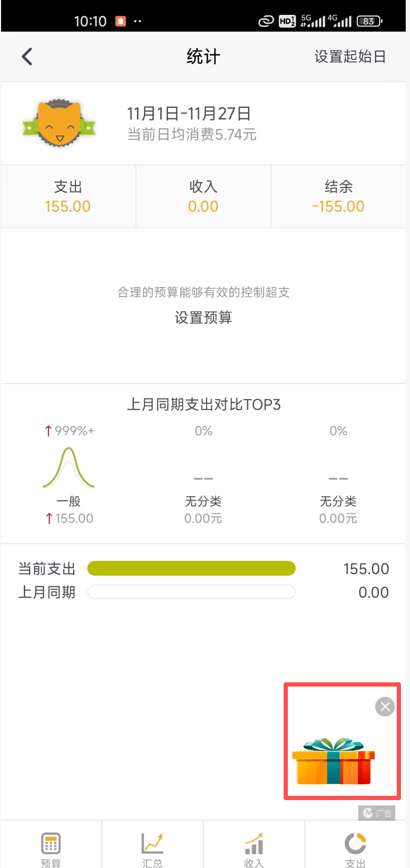Tap the back arrow icon
The image size is (410, 868).
click(x=27, y=56)
